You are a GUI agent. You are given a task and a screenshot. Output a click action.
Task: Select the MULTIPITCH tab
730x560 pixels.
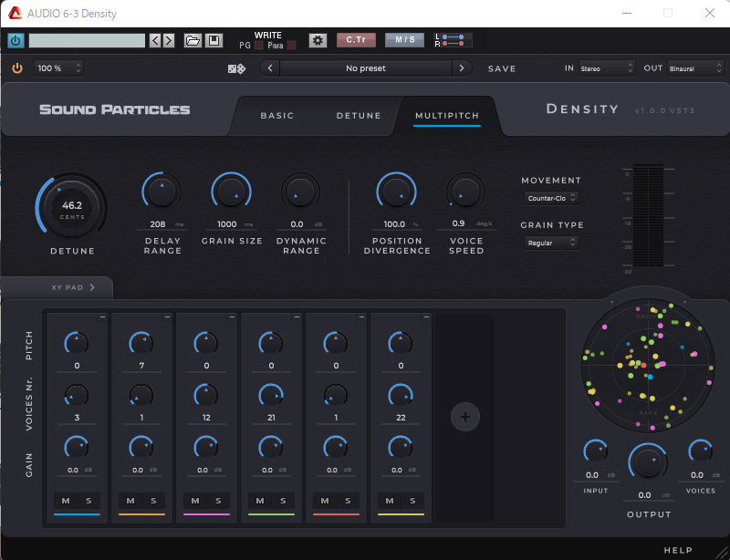tap(447, 116)
